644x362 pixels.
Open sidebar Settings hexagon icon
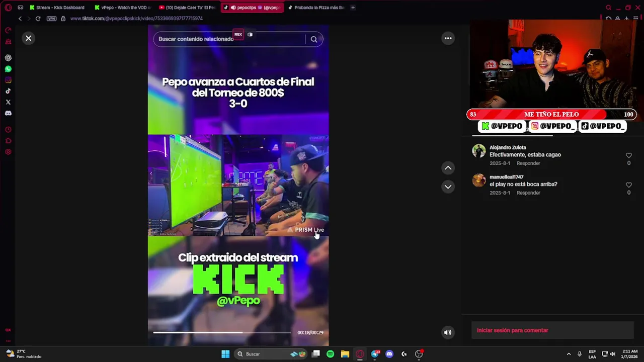point(8,152)
